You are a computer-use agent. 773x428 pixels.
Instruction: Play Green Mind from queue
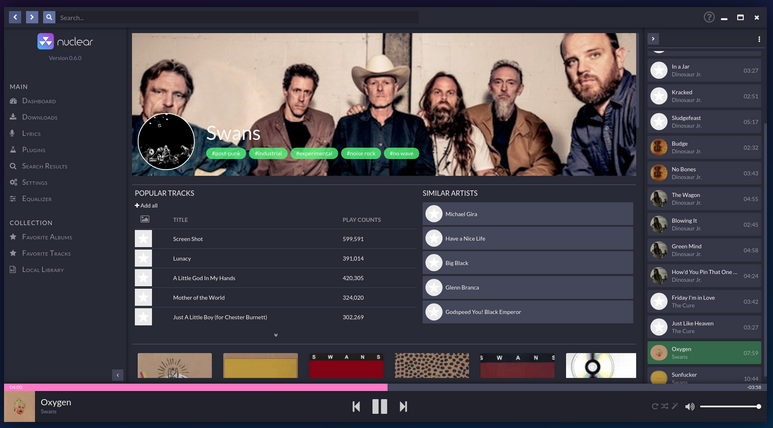(x=704, y=250)
